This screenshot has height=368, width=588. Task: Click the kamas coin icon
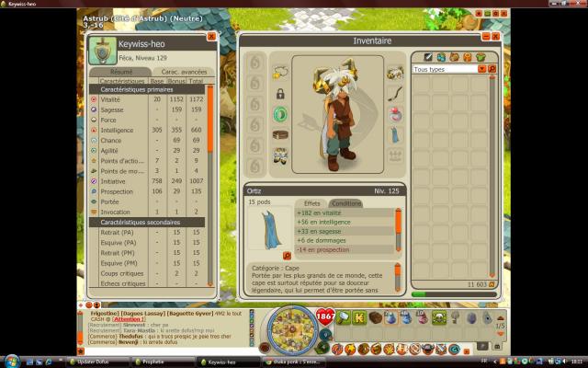(x=492, y=284)
